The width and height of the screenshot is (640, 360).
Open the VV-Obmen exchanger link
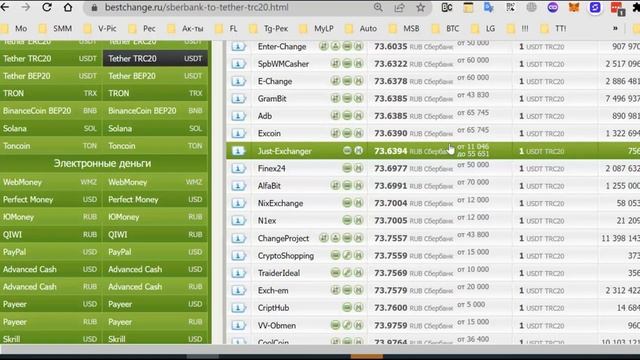(277, 326)
